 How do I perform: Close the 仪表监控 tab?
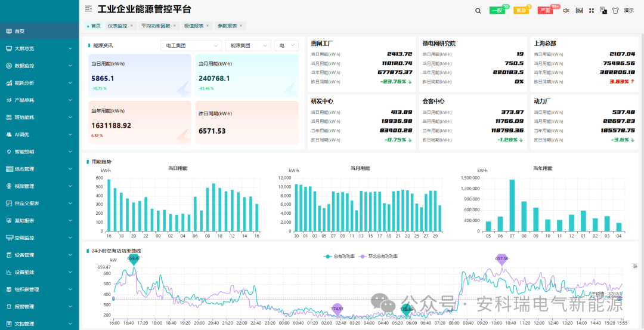pyautogui.click(x=131, y=26)
